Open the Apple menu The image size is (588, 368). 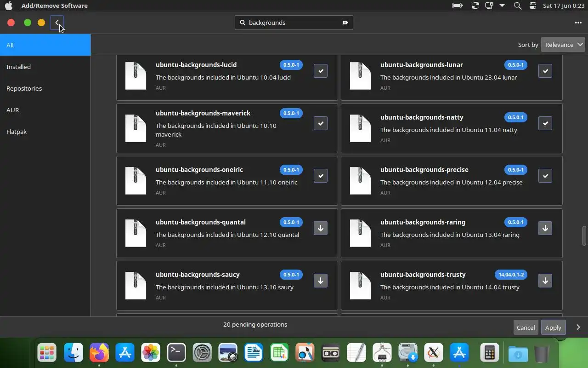point(8,6)
